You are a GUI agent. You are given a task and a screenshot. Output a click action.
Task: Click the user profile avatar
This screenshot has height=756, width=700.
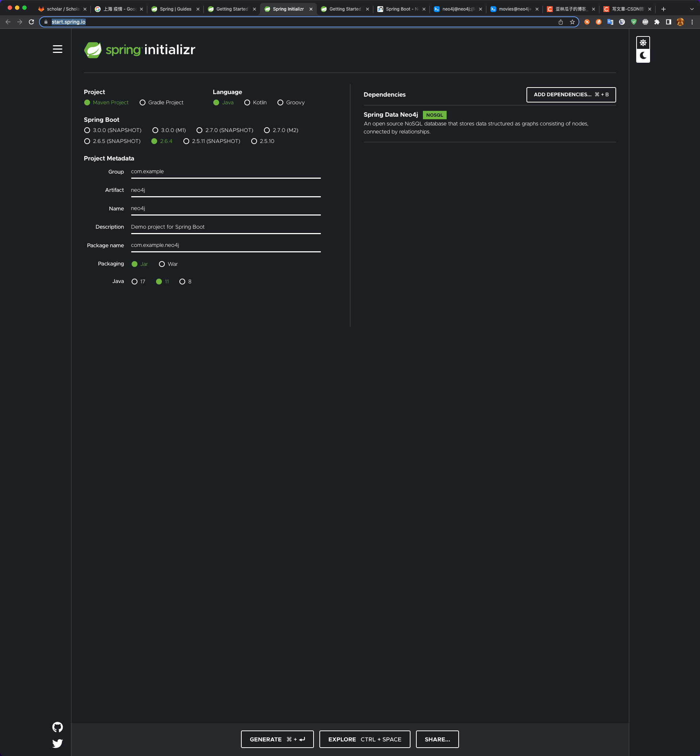click(680, 22)
